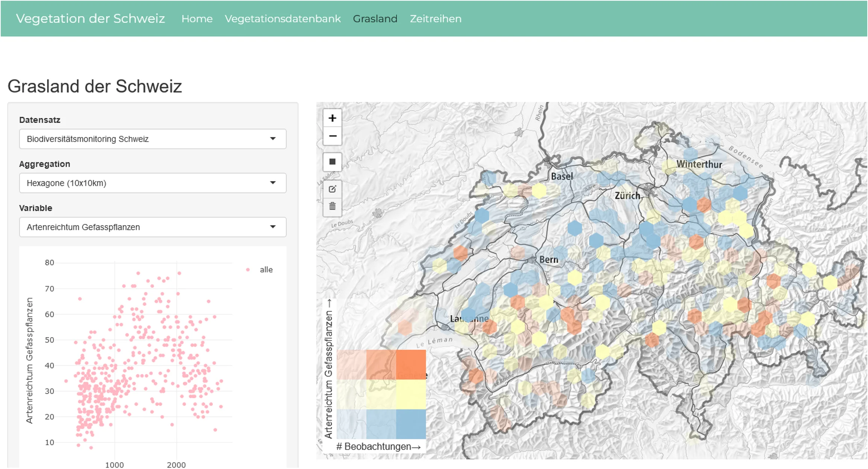Open the Variable dropdown

[x=152, y=227]
